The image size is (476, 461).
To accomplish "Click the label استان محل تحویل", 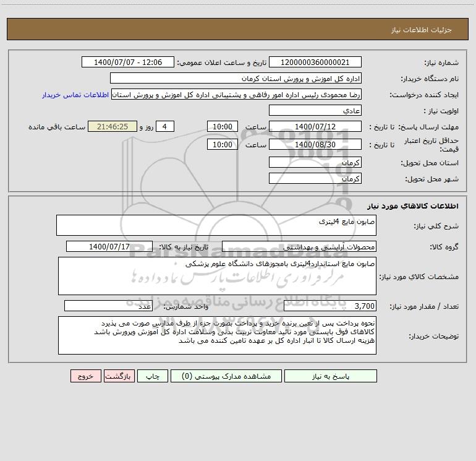I will click(x=430, y=163).
